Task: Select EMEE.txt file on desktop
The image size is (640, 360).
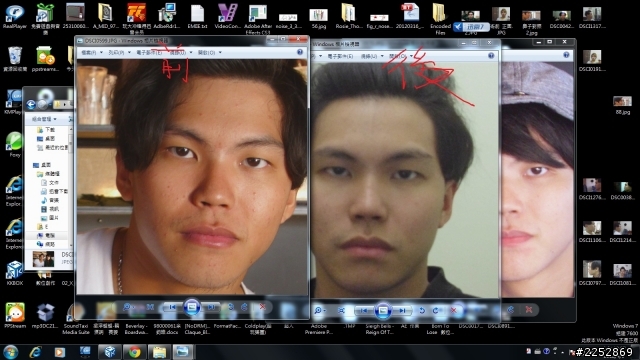Action: (197, 16)
